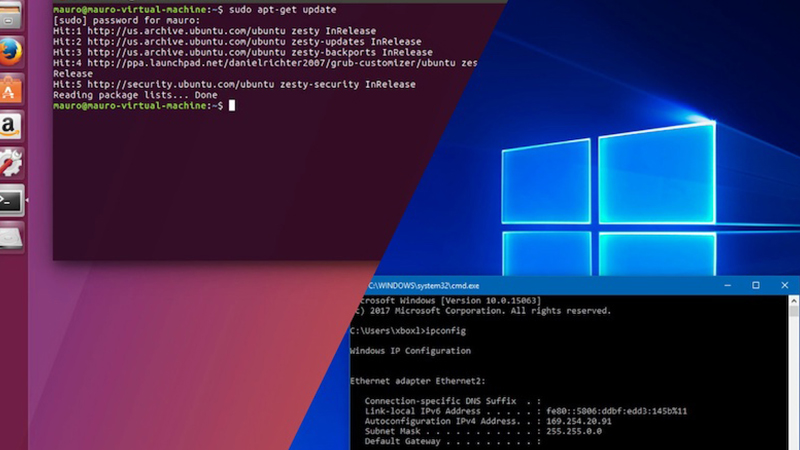Click the 'C:\Users\xboxl>ipconfig' command line
Image resolution: width=800 pixels, height=450 pixels.
coord(408,331)
